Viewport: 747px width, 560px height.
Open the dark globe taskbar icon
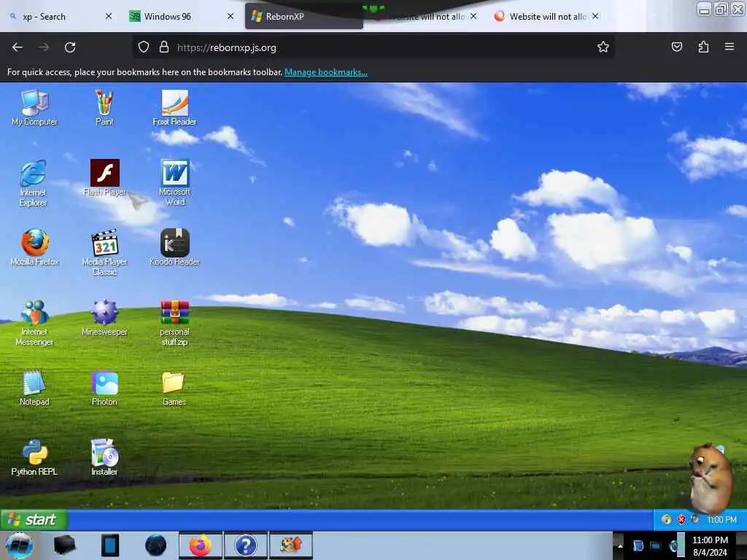(156, 545)
